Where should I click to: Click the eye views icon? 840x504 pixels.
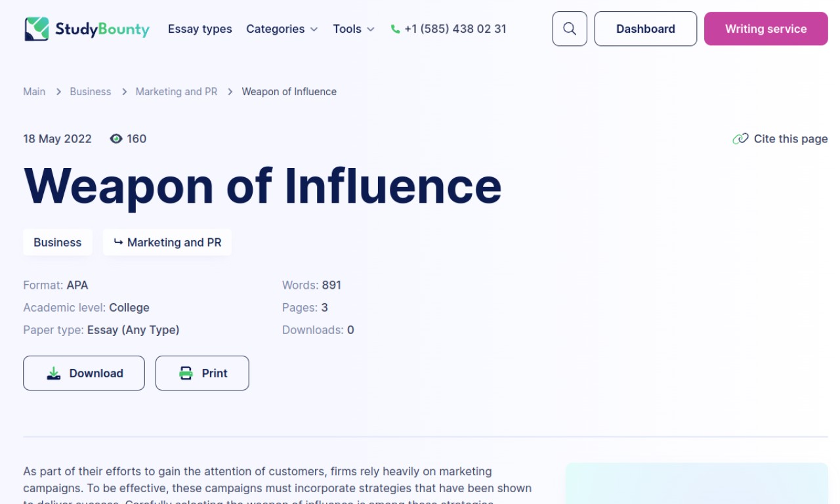click(116, 138)
